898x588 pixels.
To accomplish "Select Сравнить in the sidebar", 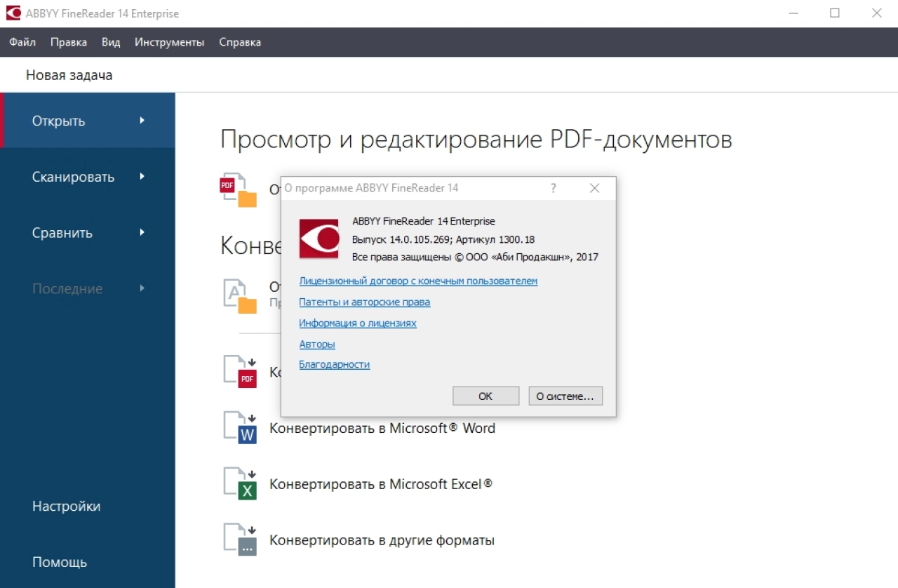I will point(88,232).
